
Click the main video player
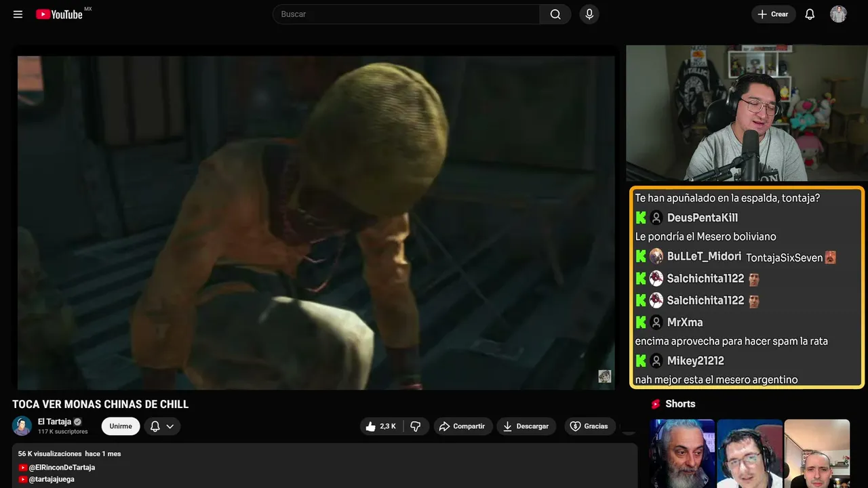tap(316, 222)
